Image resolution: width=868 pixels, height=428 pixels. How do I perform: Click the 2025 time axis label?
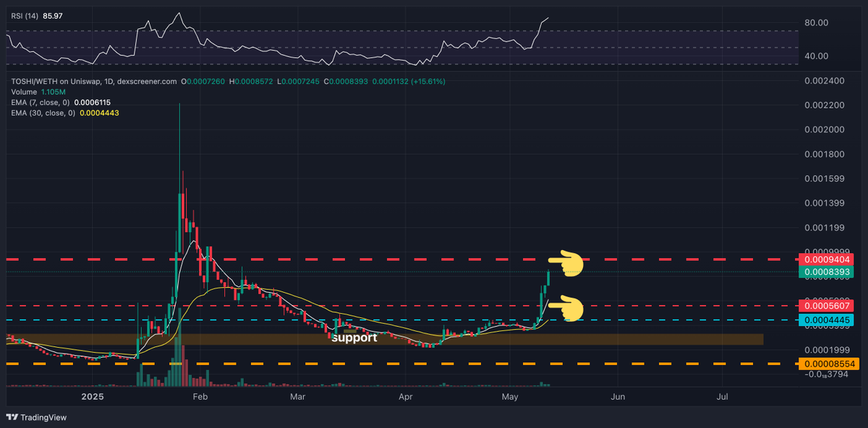93,397
